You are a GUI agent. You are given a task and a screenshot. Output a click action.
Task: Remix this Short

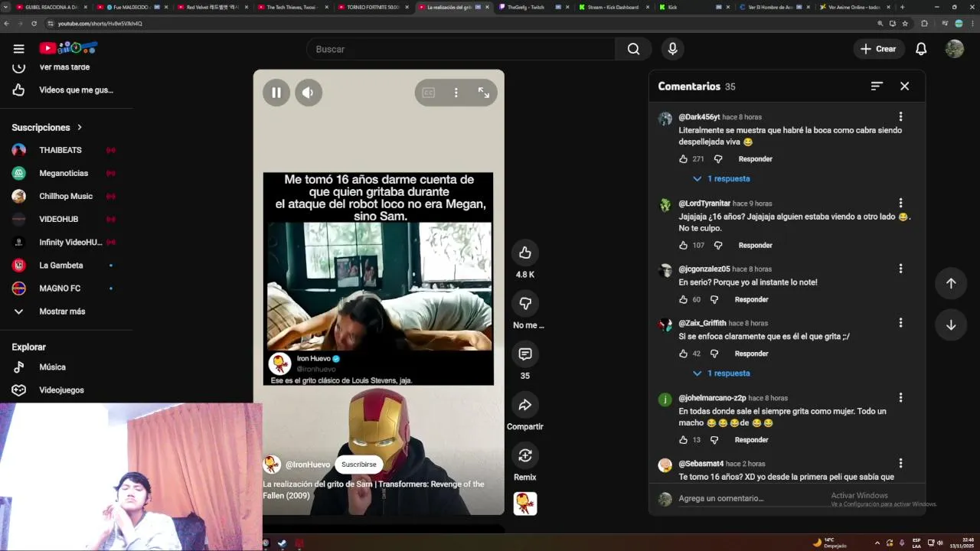pos(525,455)
